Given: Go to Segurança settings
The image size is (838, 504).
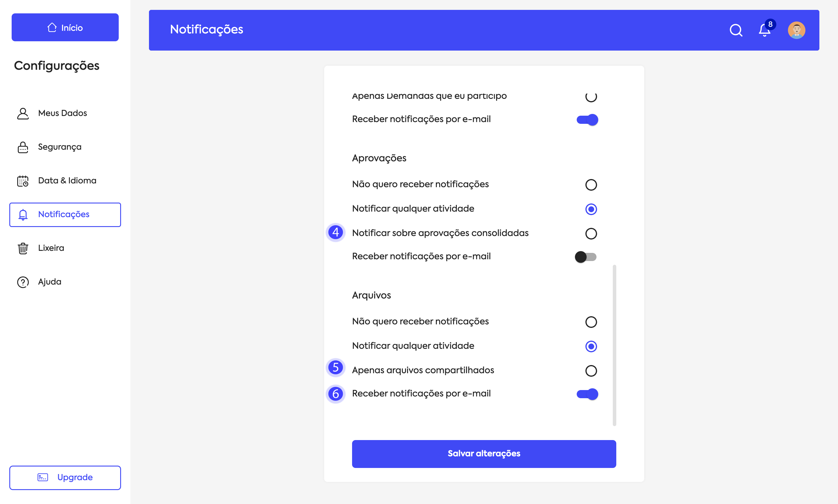Looking at the screenshot, I should point(59,147).
